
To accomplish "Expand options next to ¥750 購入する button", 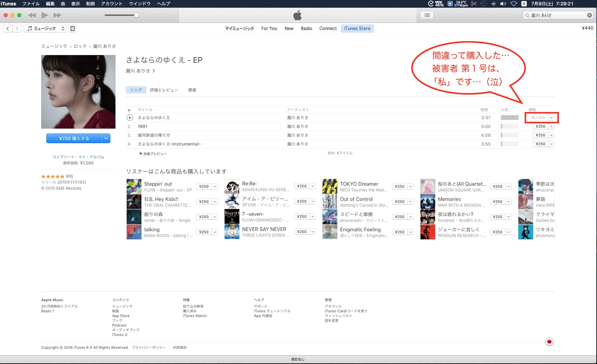I will pyautogui.click(x=106, y=138).
